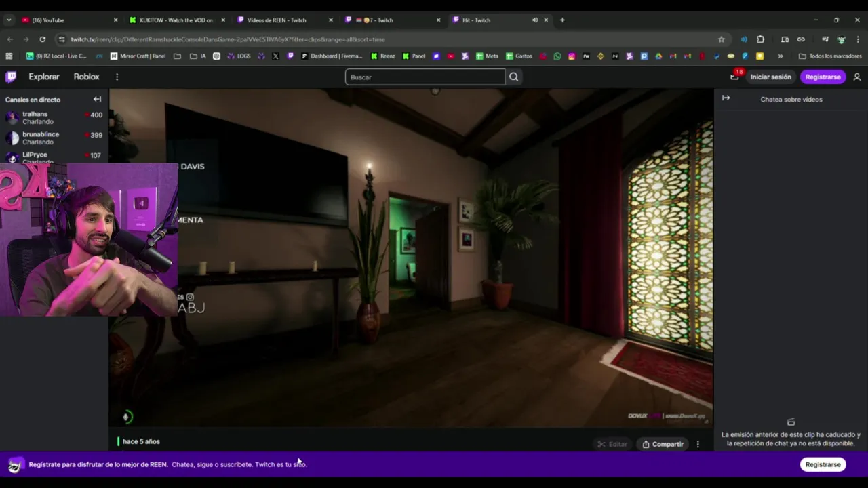Open the link icon in browser toolbar
Viewport: 868px width, 488px height.
click(x=801, y=39)
